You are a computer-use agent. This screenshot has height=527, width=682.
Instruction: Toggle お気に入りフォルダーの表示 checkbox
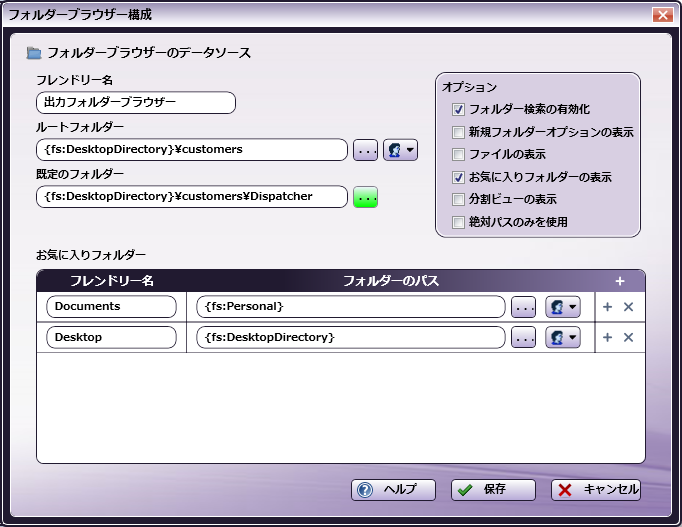tap(458, 177)
